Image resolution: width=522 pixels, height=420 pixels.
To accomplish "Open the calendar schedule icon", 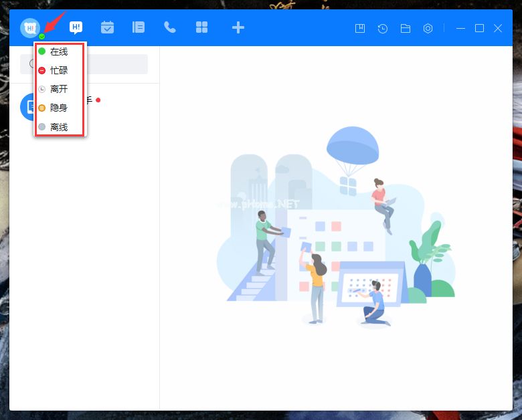I will tap(107, 27).
